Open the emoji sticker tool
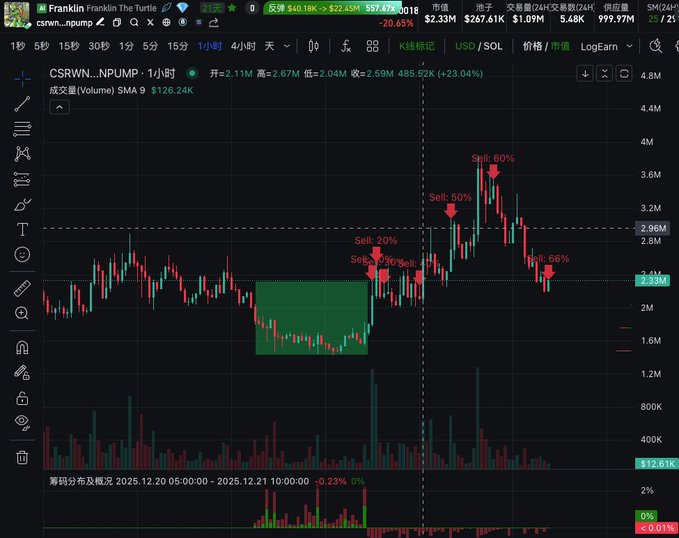 [x=22, y=254]
